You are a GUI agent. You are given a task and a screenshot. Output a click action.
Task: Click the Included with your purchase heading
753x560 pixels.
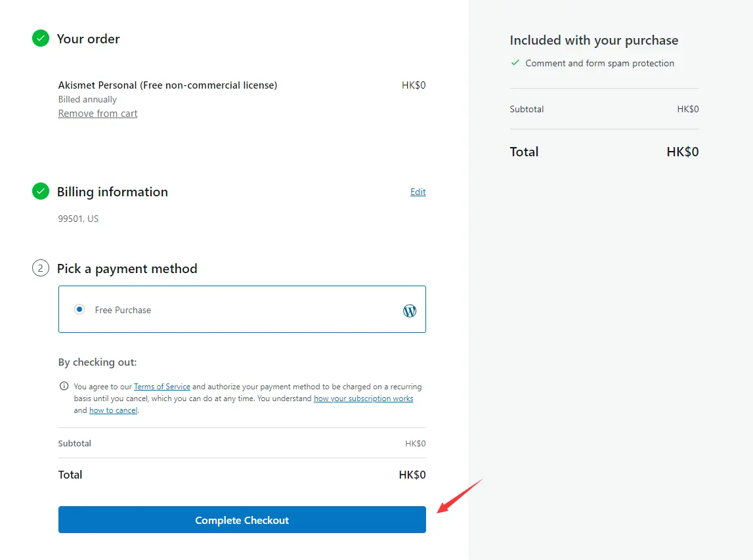[x=594, y=40]
